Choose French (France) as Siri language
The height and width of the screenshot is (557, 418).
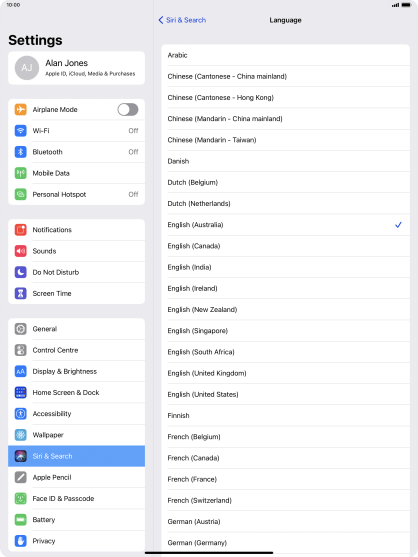(x=286, y=479)
